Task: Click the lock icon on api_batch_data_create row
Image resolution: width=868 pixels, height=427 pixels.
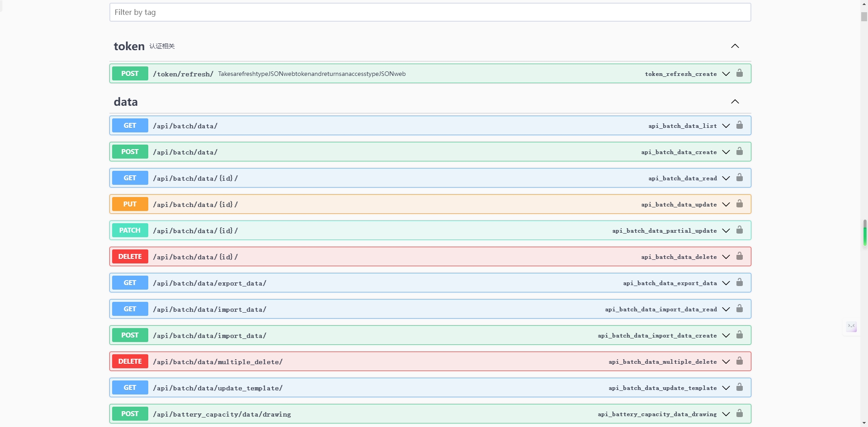Action: click(x=740, y=151)
